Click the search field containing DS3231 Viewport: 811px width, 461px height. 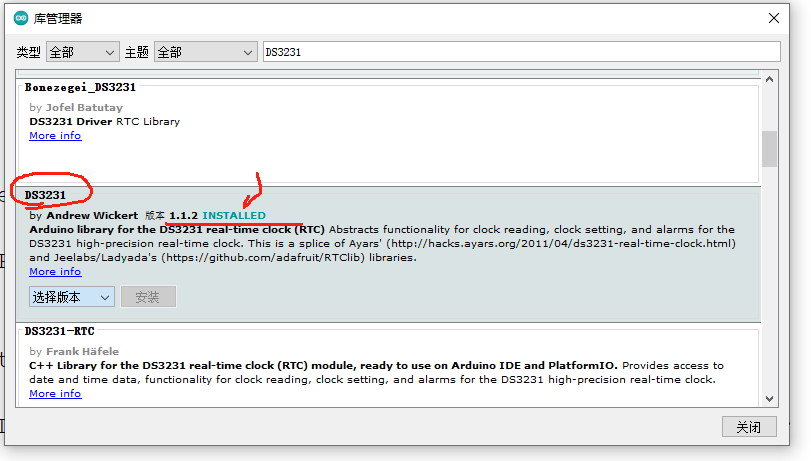click(520, 52)
